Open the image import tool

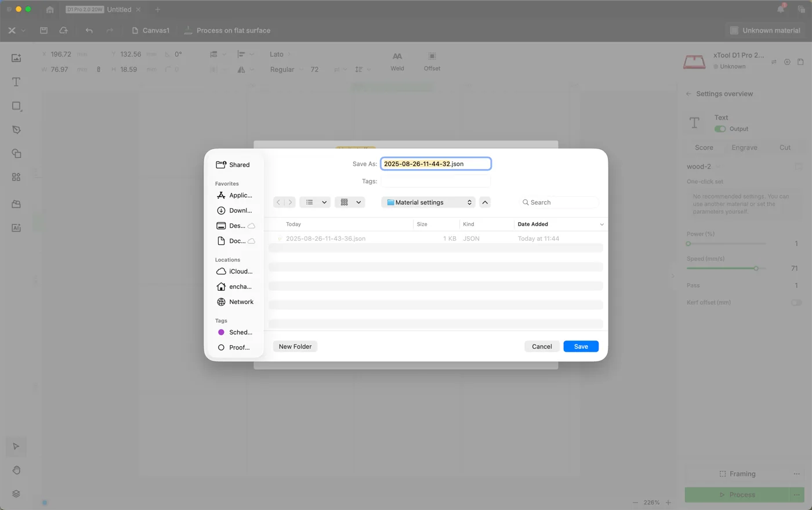coord(16,57)
